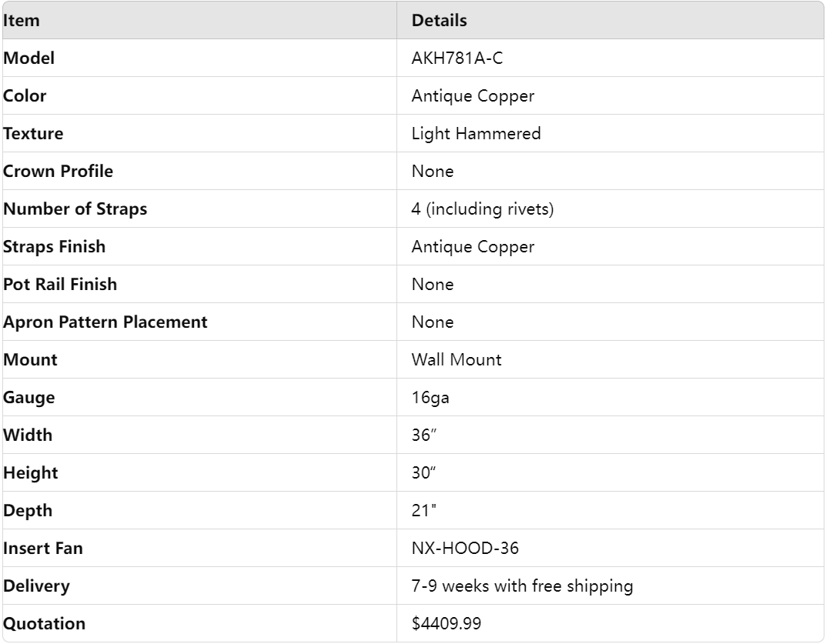Select the '4 (including rivets)' cell

click(x=483, y=209)
